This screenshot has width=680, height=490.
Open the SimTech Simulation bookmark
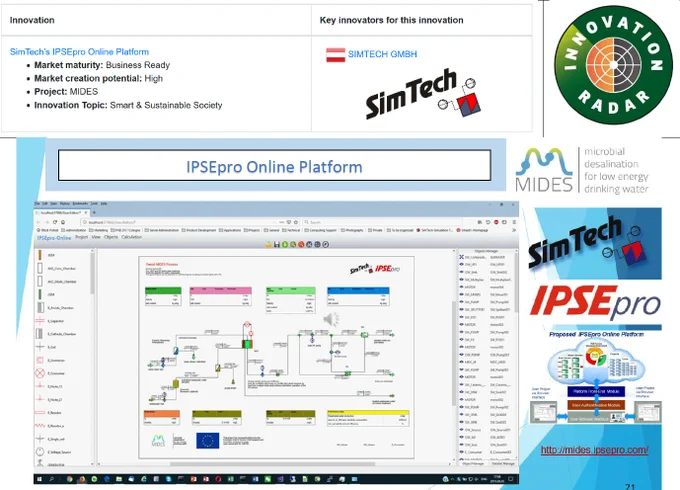tap(435, 230)
